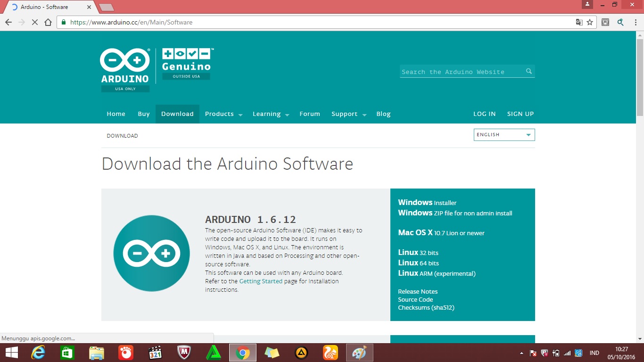The width and height of the screenshot is (644, 362).
Task: Download the Windows Installer
Action: point(428,202)
